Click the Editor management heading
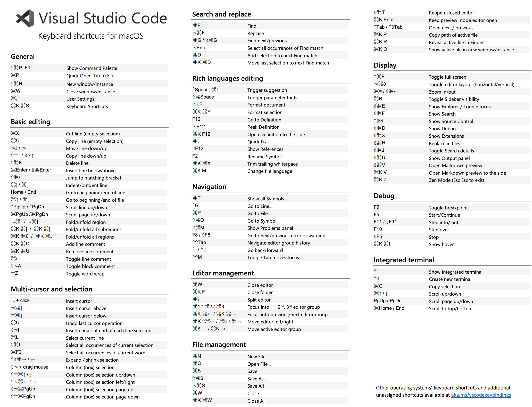 pyautogui.click(x=223, y=273)
